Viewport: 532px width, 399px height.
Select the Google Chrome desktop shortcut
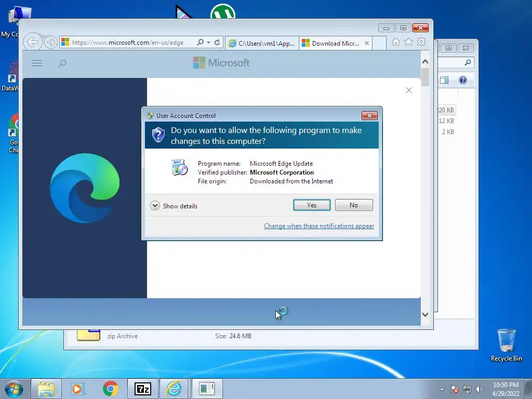click(x=12, y=134)
